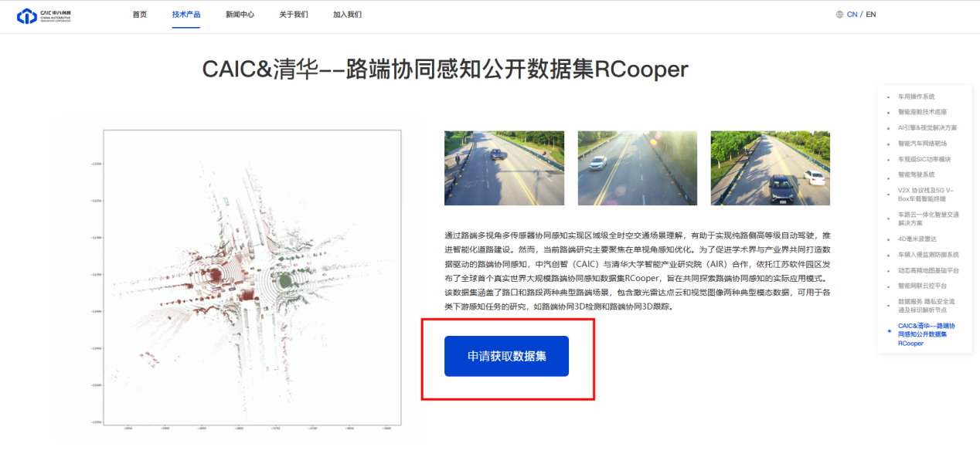Open the middle road photo with white car
Image resolution: width=980 pixels, height=464 pixels.
coord(637,168)
